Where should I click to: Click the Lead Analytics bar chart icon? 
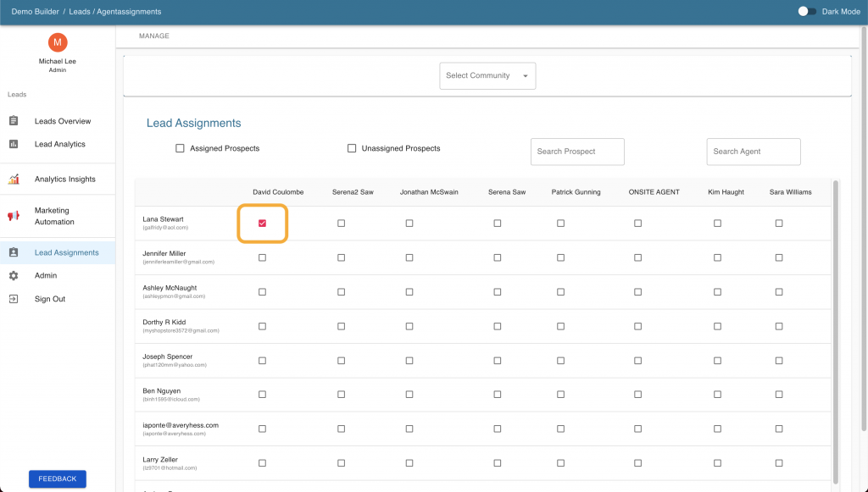tap(14, 144)
